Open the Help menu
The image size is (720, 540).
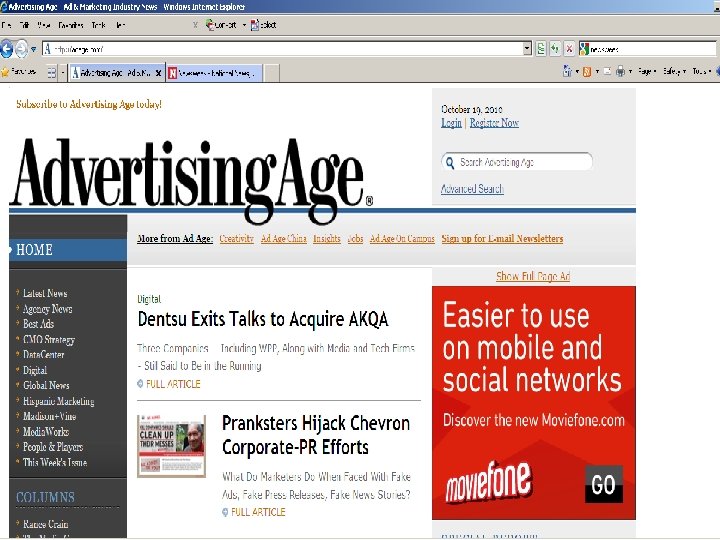coord(120,25)
